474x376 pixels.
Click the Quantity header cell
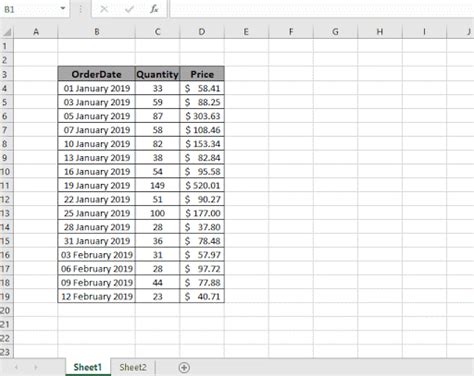[x=157, y=74]
